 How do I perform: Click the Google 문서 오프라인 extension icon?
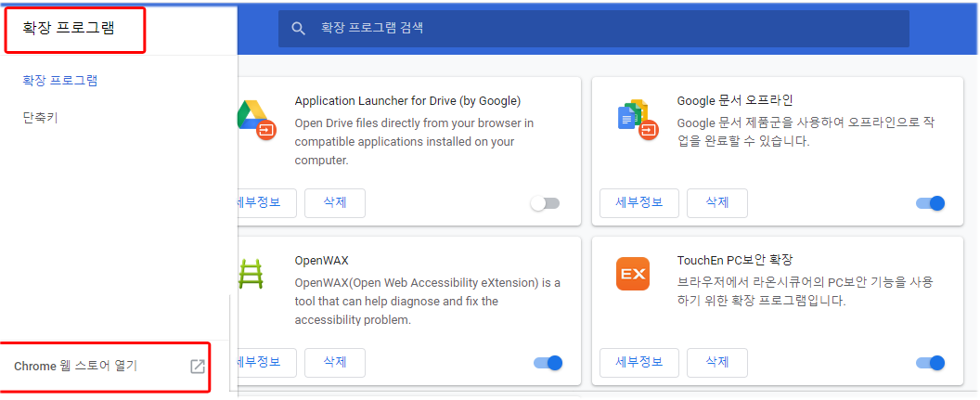637,120
